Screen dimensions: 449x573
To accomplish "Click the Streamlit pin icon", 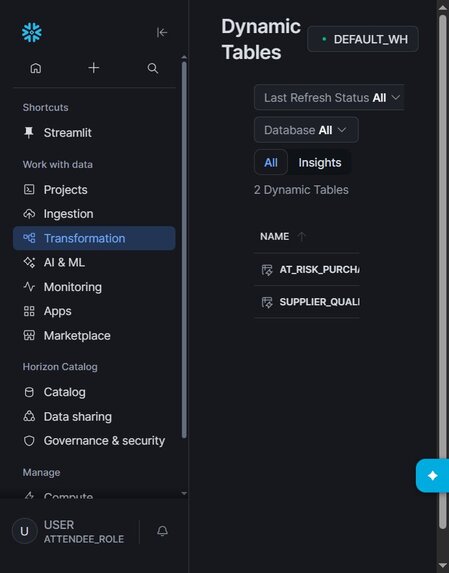I will [x=29, y=133].
